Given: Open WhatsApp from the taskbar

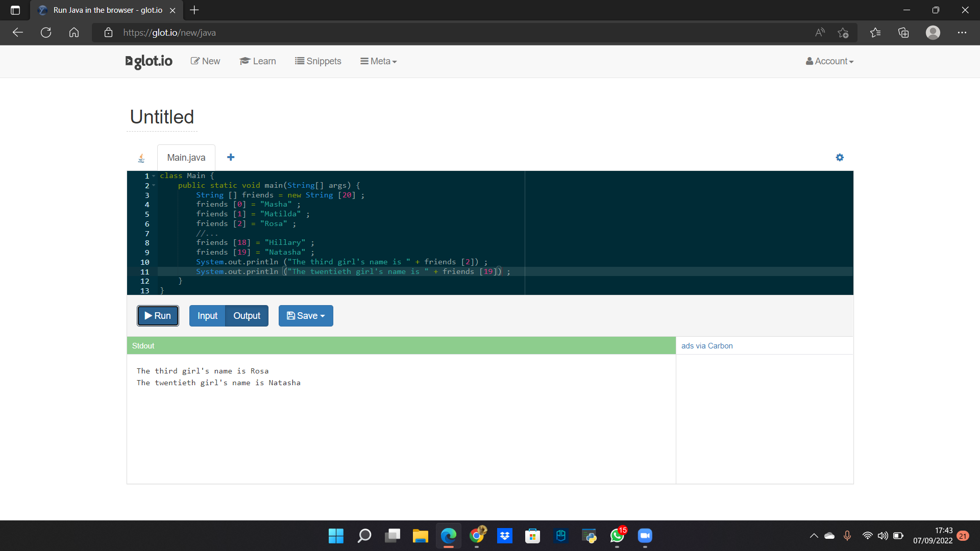Looking at the screenshot, I should [617, 536].
